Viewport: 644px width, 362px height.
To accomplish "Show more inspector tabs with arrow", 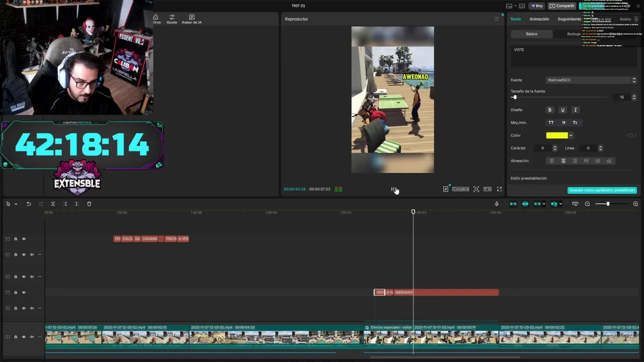I will point(636,19).
